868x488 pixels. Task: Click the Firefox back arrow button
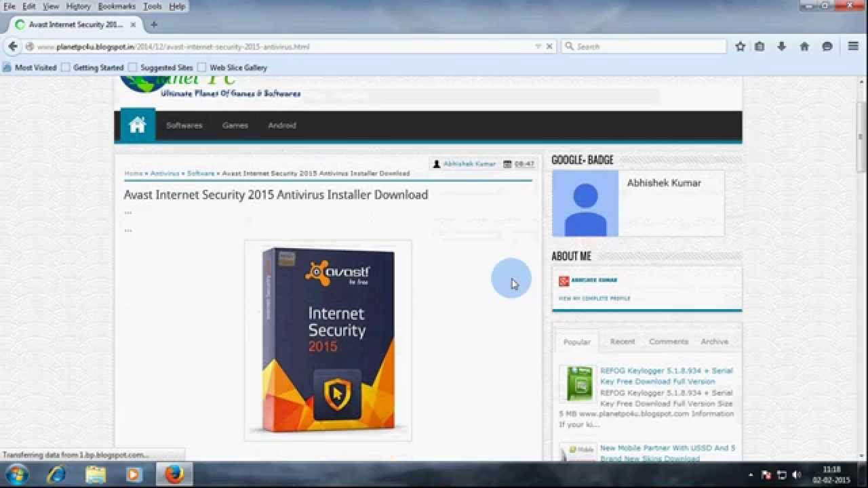13,47
